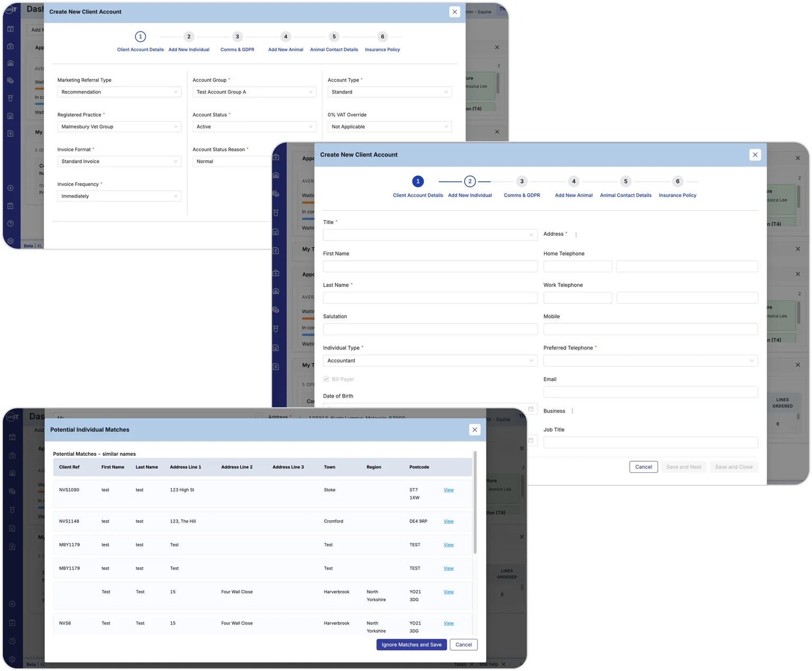Open the Account Type dropdown showing Standard
812x671 pixels.
coord(390,92)
